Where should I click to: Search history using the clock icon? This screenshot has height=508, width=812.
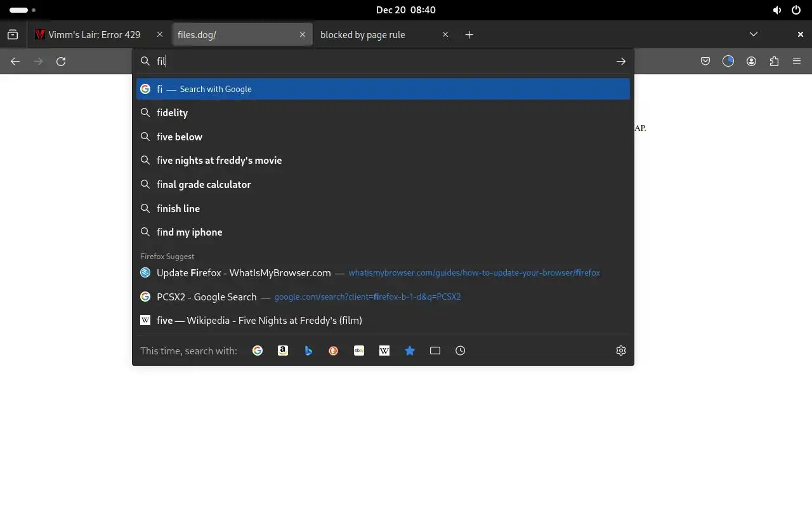click(x=461, y=351)
